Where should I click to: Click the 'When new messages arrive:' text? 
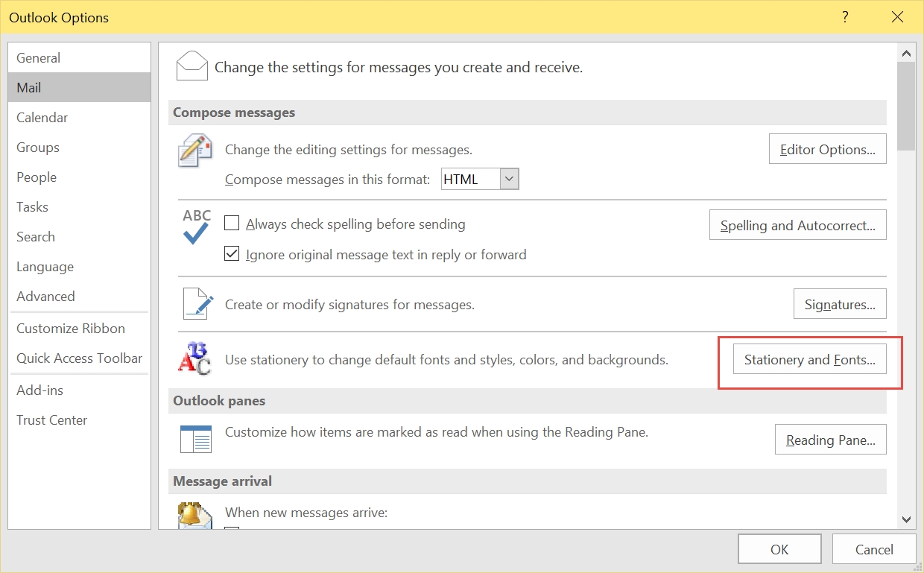pyautogui.click(x=306, y=513)
